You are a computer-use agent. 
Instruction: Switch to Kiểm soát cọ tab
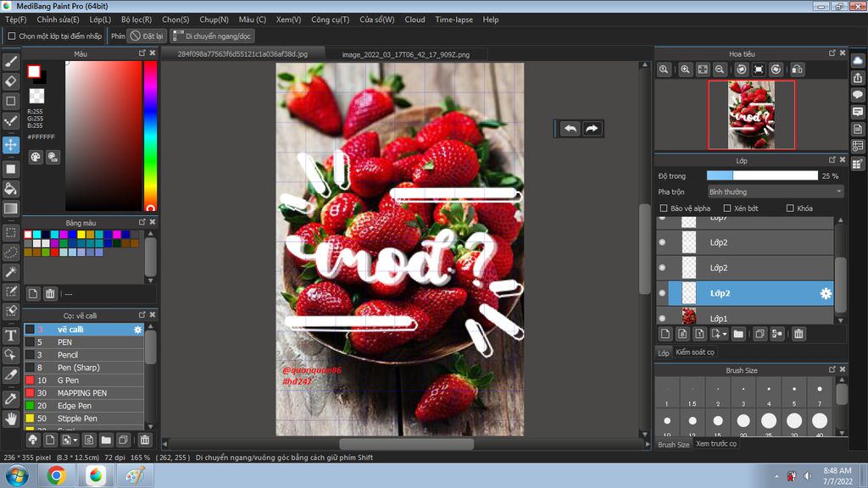[x=695, y=352]
